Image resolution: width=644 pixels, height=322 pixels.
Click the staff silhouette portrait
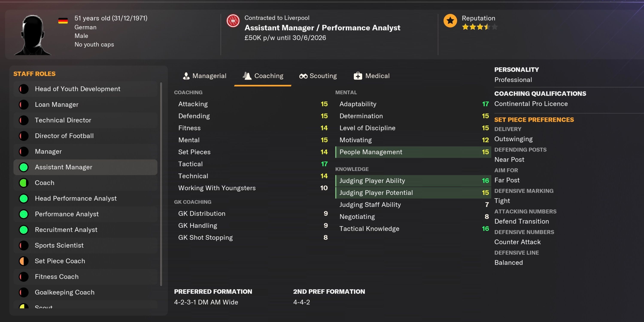click(x=32, y=35)
